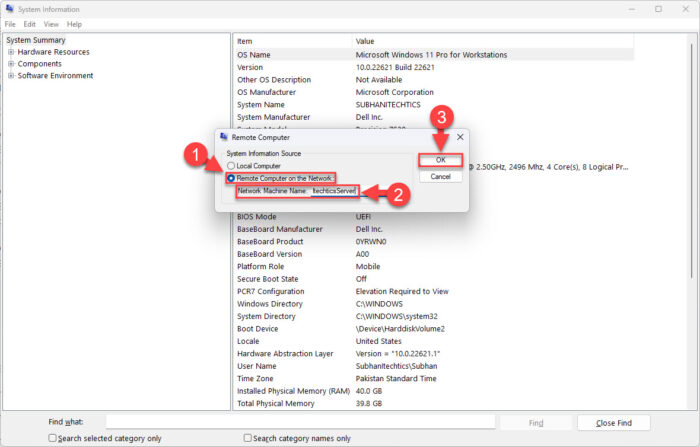Screen dimensions: 700x447
Task: Enable Search category names only
Action: coord(247,438)
